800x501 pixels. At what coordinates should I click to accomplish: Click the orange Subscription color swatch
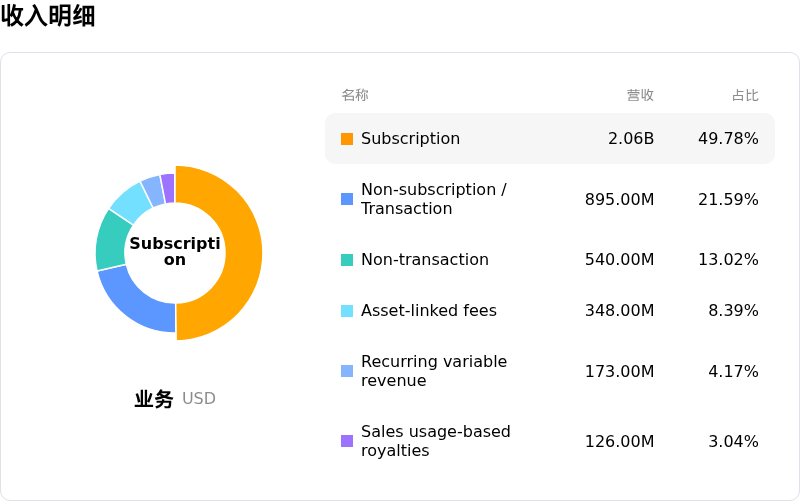tap(347, 139)
